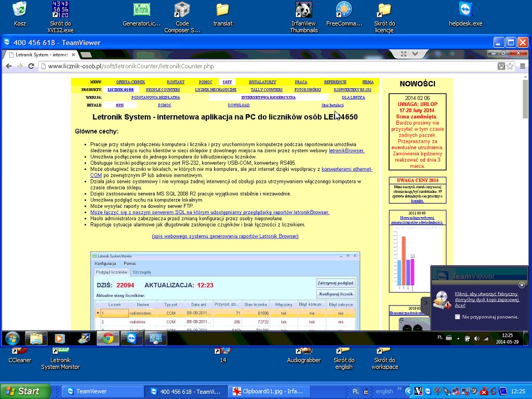Click the browser reload button
532x399 pixels.
(x=31, y=66)
